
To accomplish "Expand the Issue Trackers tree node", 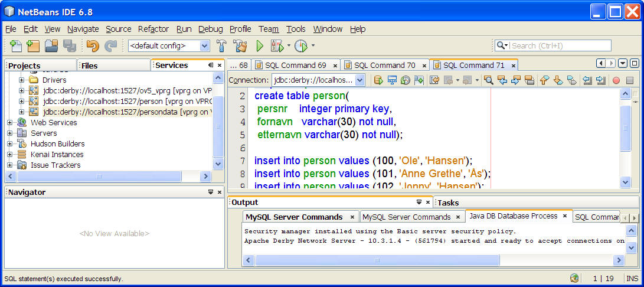I will [10, 165].
